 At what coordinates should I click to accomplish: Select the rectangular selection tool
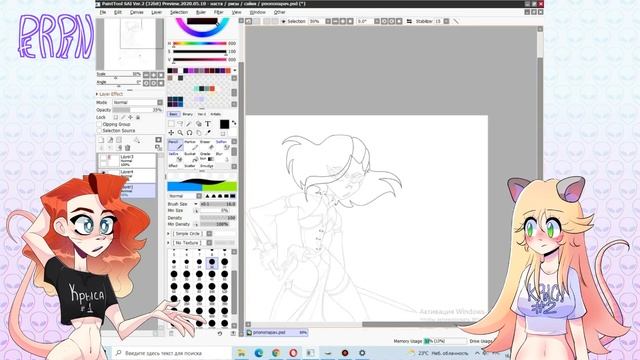click(x=171, y=124)
